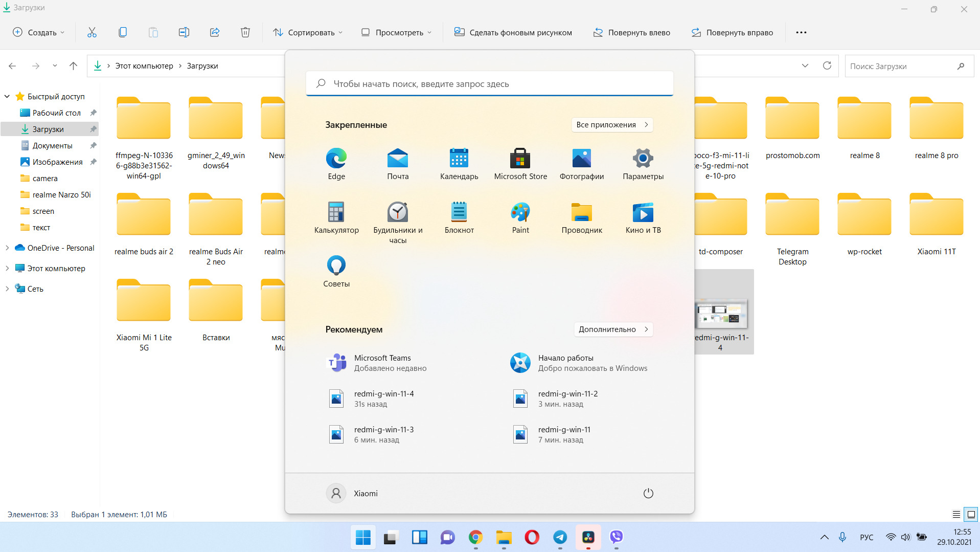Screen dimensions: 980x552
Task: Click Все приложения button
Action: point(612,125)
